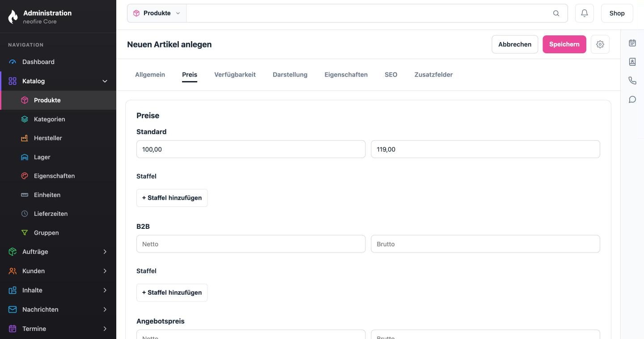Focus the Standard net price field 100,00
644x339 pixels.
[x=251, y=149]
